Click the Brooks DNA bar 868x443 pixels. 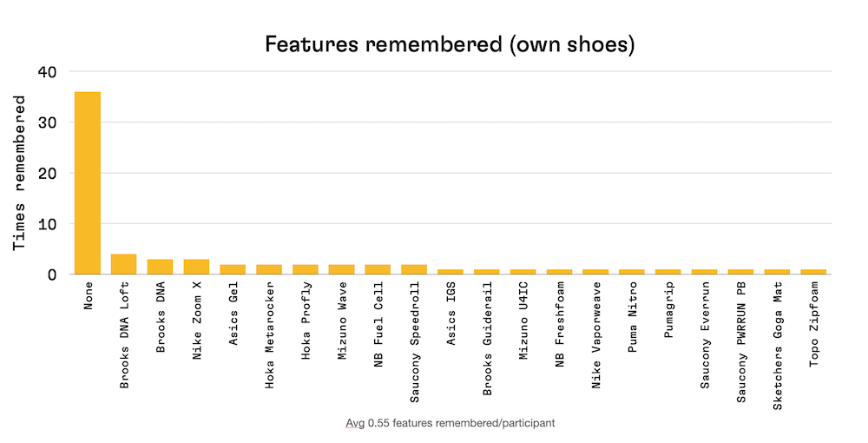160,267
